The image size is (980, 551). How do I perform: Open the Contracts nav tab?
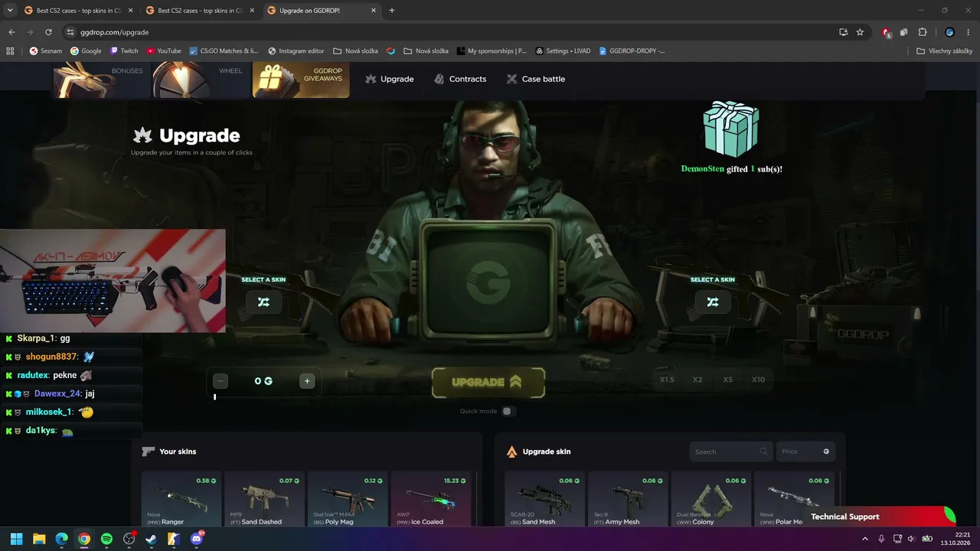pos(459,79)
